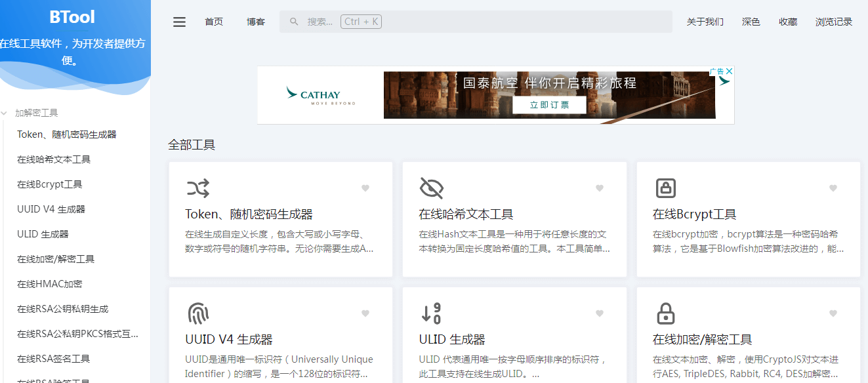Click the search magnifier icon in the search bar
Viewport: 868px width, 383px height.
293,21
